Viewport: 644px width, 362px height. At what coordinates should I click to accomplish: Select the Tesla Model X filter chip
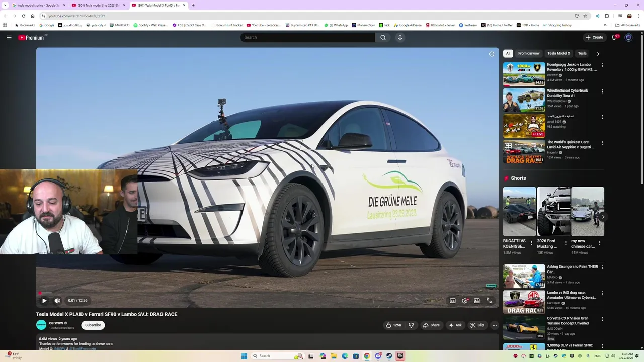[559, 53]
